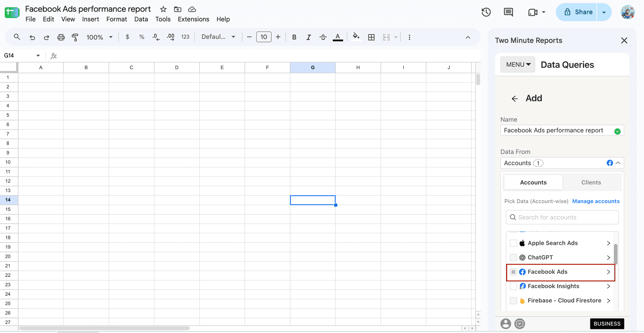
Task: Open the zoom level dropdown
Action: pyautogui.click(x=99, y=37)
